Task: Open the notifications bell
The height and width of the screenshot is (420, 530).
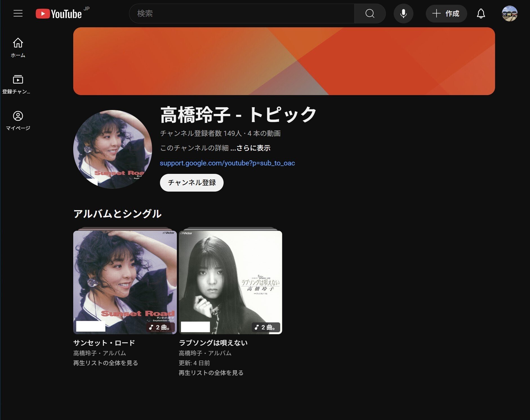Action: 481,13
